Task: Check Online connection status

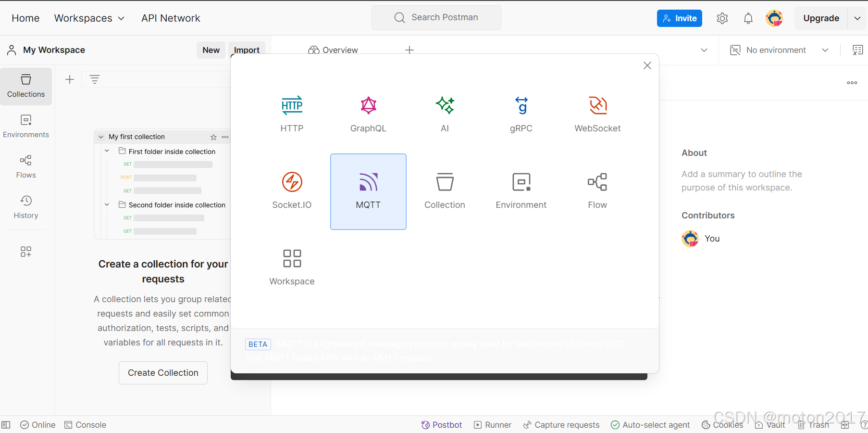Action: 38,425
